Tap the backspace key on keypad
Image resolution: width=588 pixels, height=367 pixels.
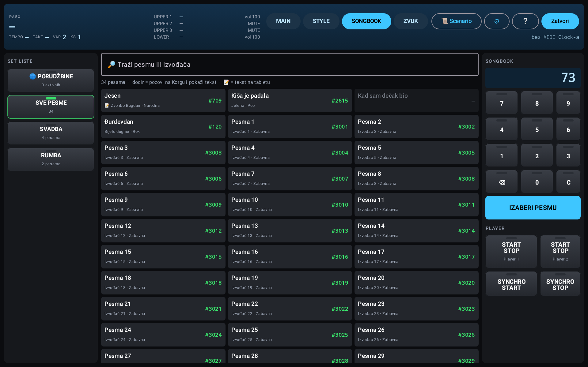pos(502,182)
